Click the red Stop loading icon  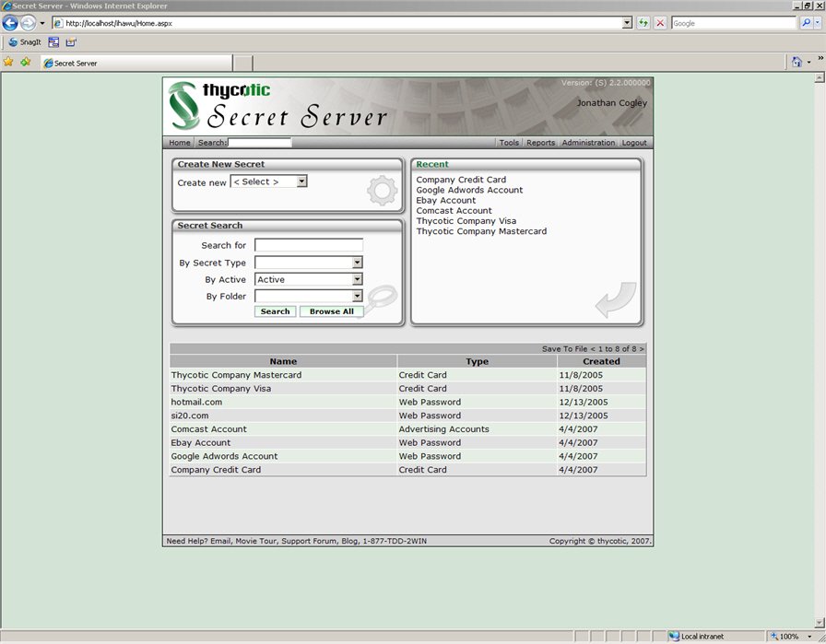pos(660,23)
